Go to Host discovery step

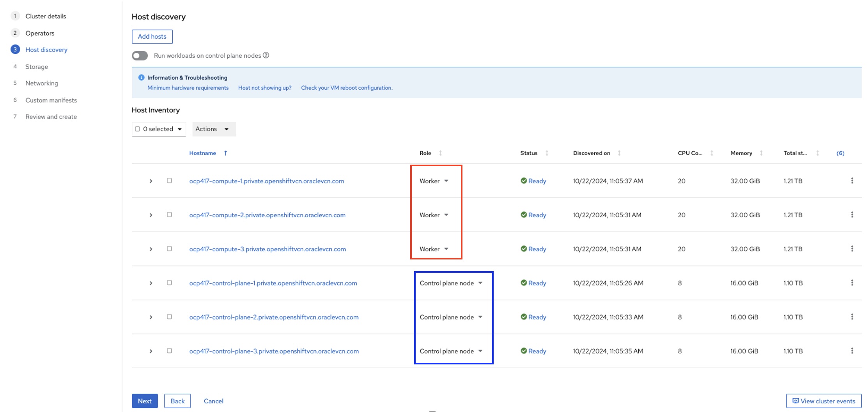coord(46,50)
